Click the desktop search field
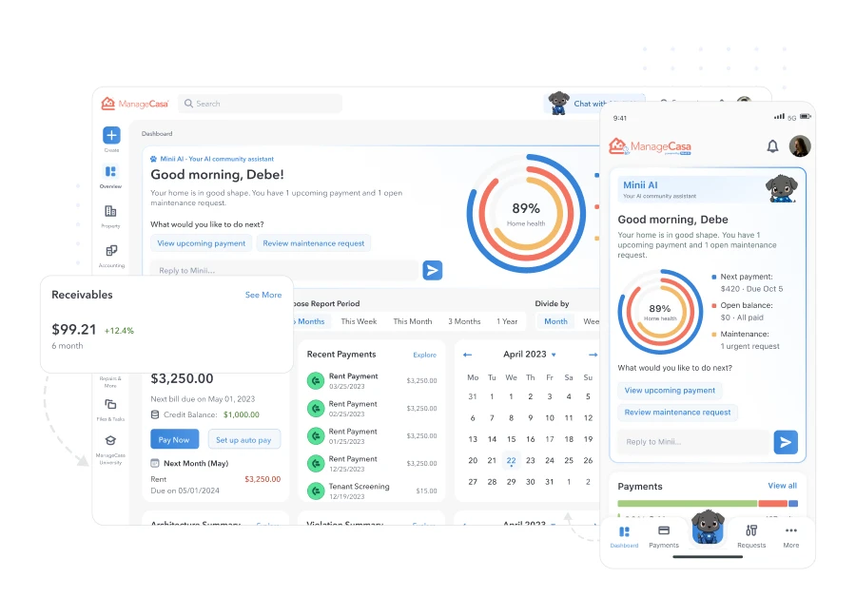 261,104
